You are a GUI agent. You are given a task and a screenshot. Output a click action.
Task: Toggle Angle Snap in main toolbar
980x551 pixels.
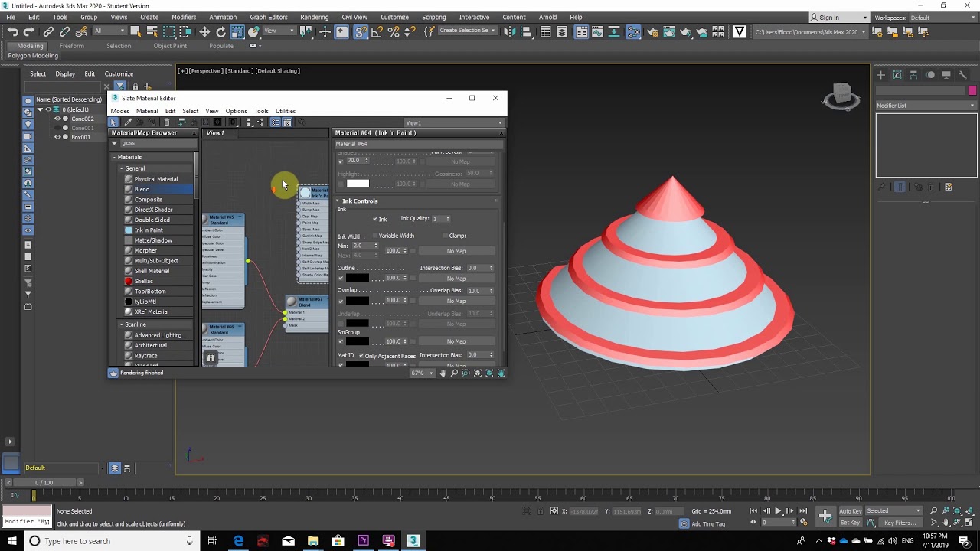377,31
